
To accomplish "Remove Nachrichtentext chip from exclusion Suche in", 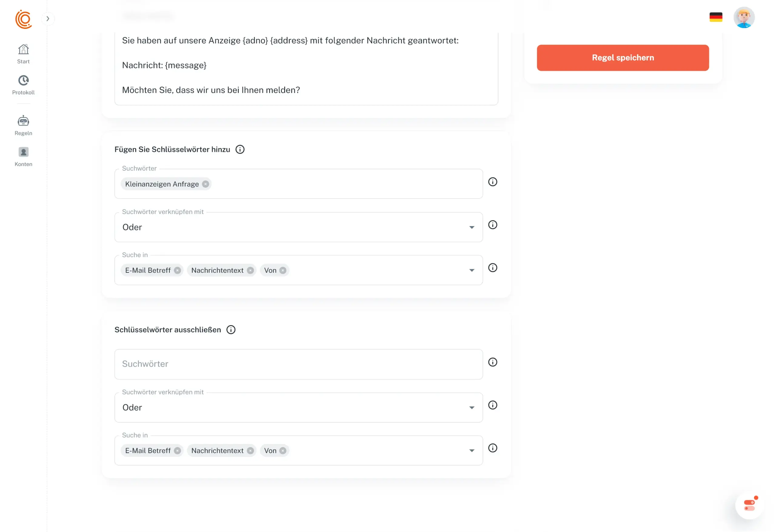I will click(x=250, y=451).
